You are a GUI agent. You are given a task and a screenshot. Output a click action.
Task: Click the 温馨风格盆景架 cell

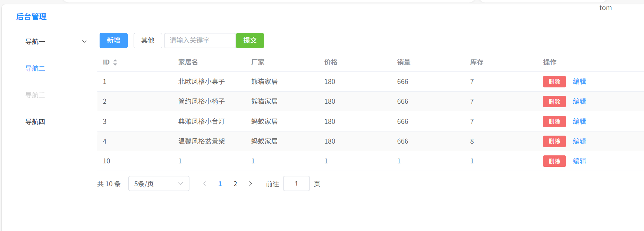tap(202, 142)
